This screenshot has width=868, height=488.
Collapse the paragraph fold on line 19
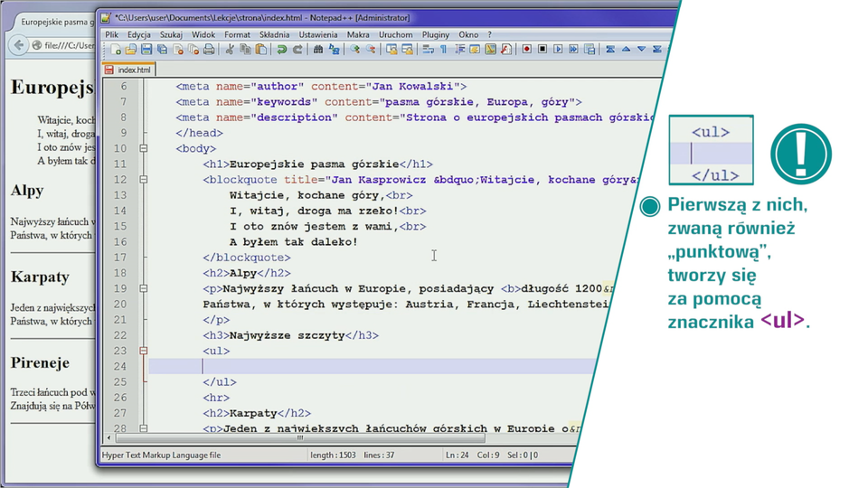[x=144, y=288]
